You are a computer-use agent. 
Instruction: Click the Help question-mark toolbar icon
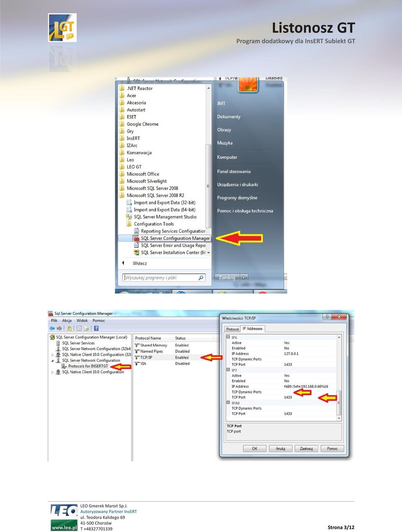pyautogui.click(x=96, y=329)
